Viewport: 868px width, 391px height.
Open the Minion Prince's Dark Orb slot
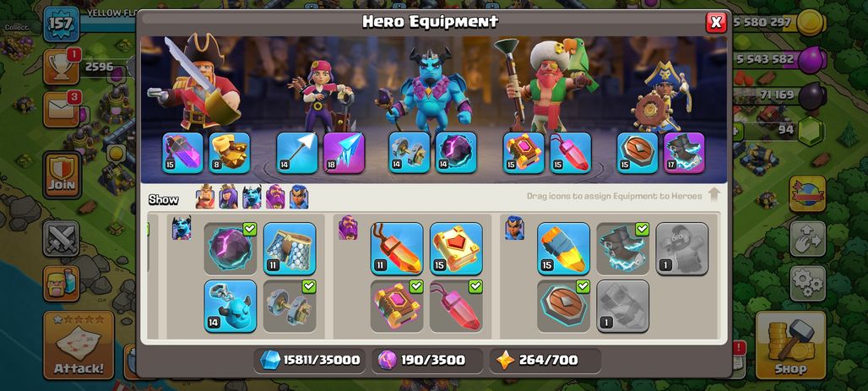456,153
